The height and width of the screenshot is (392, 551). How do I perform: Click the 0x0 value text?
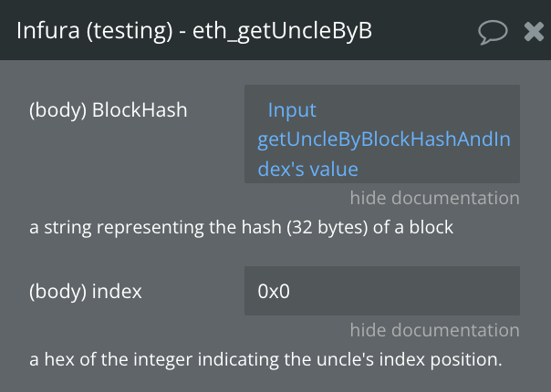pos(274,292)
